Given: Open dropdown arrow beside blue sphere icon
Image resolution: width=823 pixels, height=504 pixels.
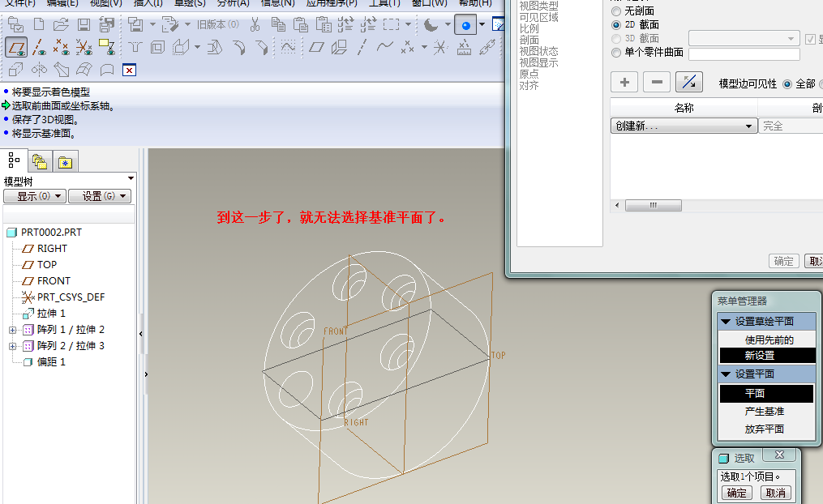Looking at the screenshot, I should [482, 24].
